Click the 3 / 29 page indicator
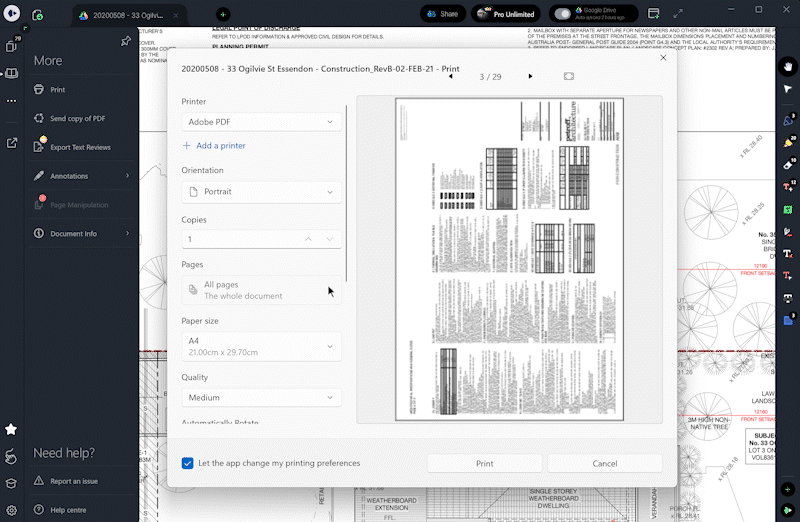Screen dimensions: 800x522 [x=490, y=77]
